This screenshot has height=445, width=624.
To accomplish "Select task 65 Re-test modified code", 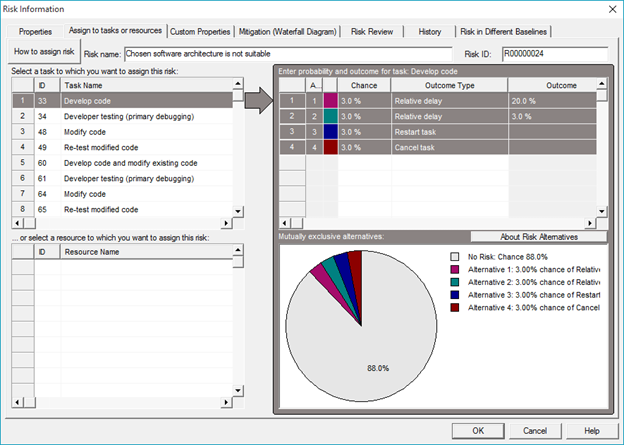I will 123,209.
